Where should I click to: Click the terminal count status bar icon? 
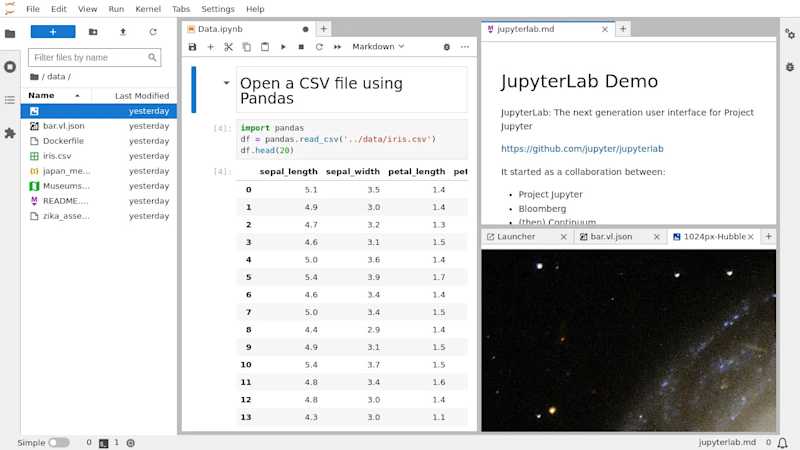coord(104,443)
